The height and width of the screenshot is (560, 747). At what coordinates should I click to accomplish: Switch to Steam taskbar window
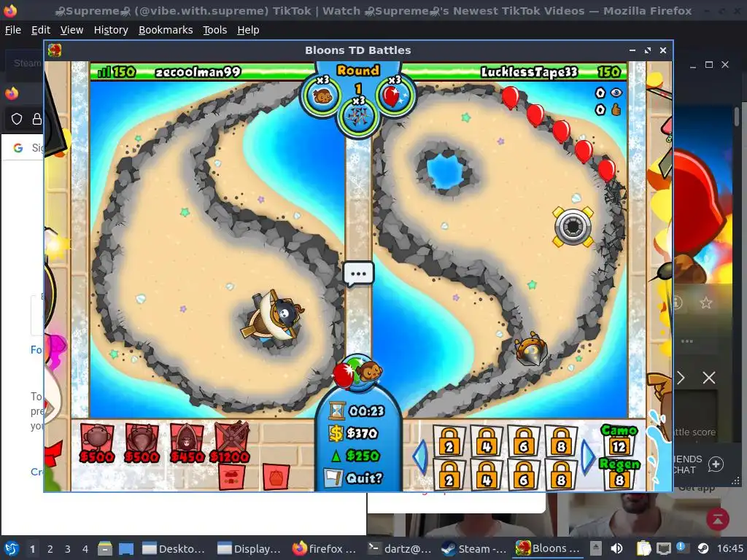474,548
